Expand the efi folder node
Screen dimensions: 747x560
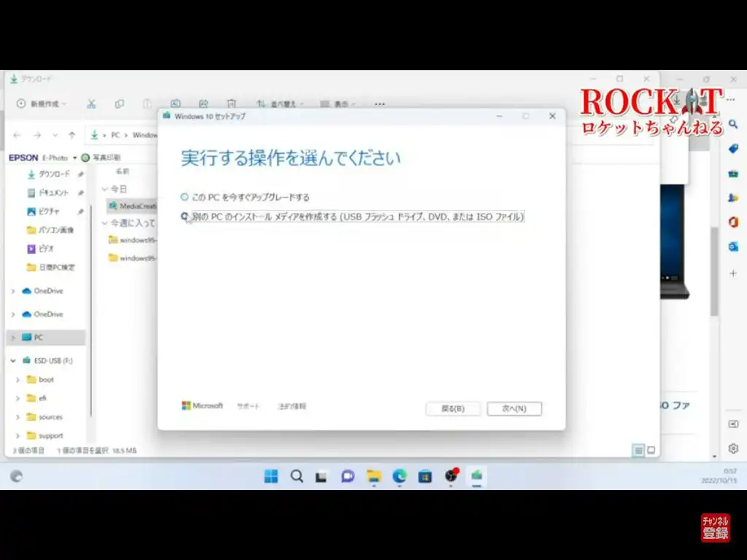click(x=18, y=398)
